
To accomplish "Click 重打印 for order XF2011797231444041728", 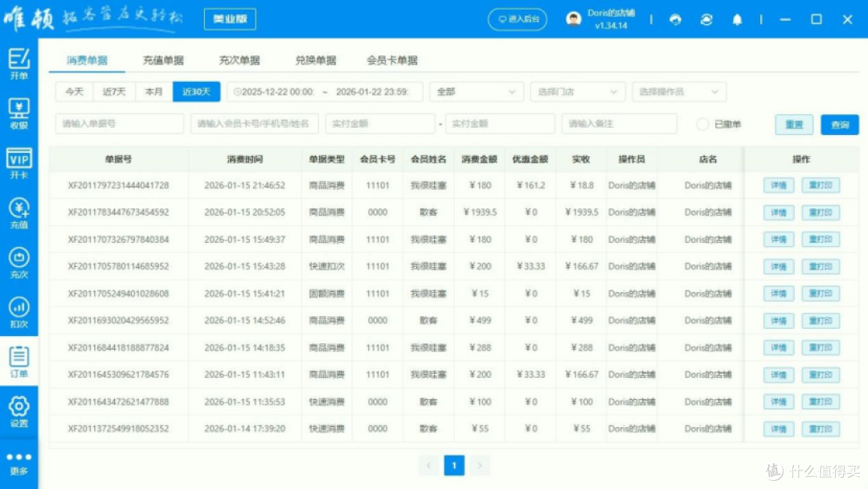I will coord(821,185).
